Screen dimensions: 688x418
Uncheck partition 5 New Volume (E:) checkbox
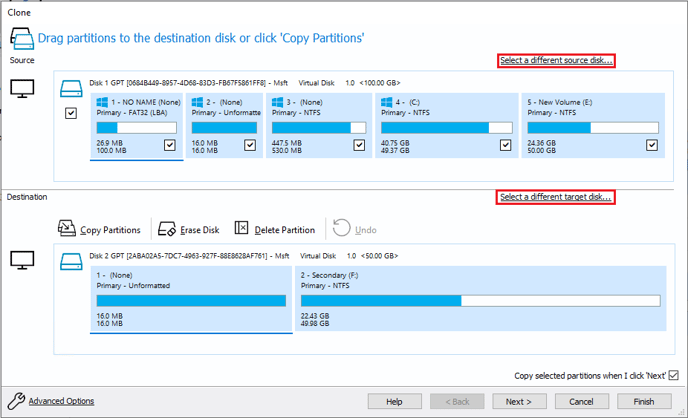[x=652, y=145]
